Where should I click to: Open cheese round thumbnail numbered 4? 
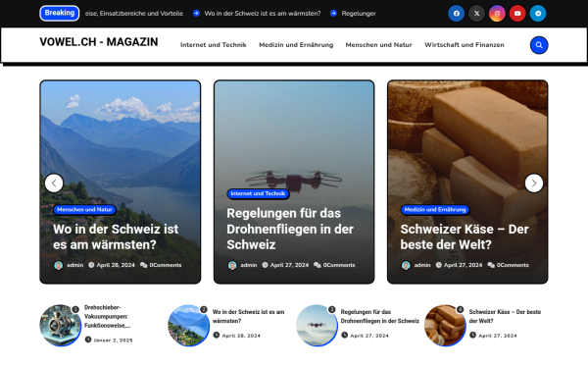point(445,325)
